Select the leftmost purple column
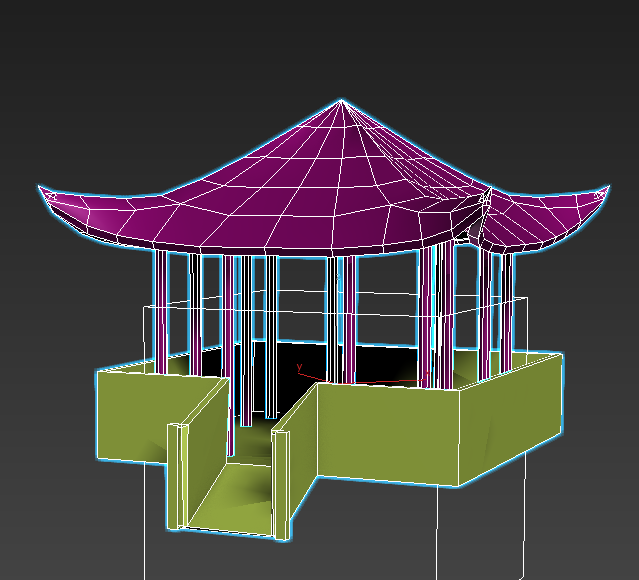 pyautogui.click(x=161, y=312)
